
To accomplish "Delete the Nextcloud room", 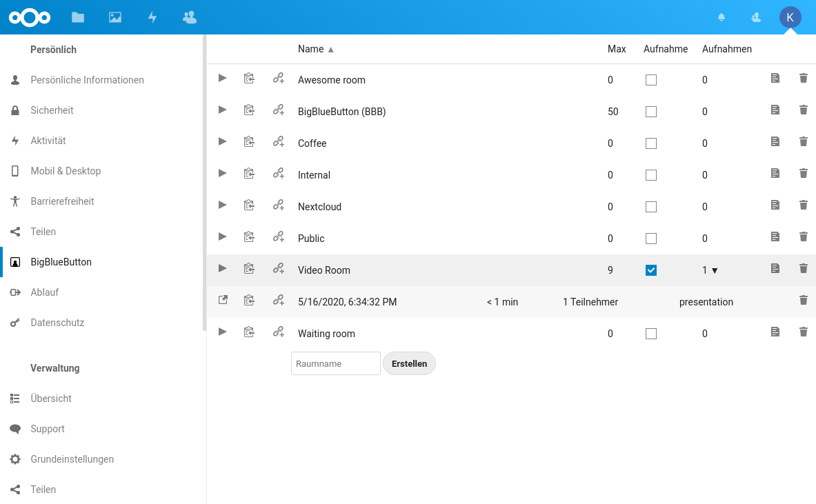I will pos(804,205).
